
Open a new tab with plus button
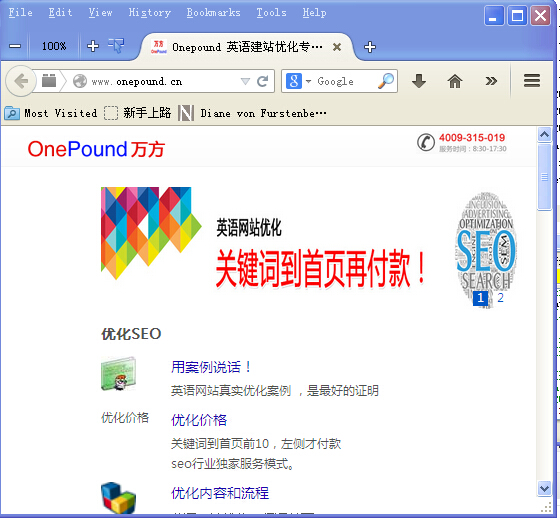[370, 47]
